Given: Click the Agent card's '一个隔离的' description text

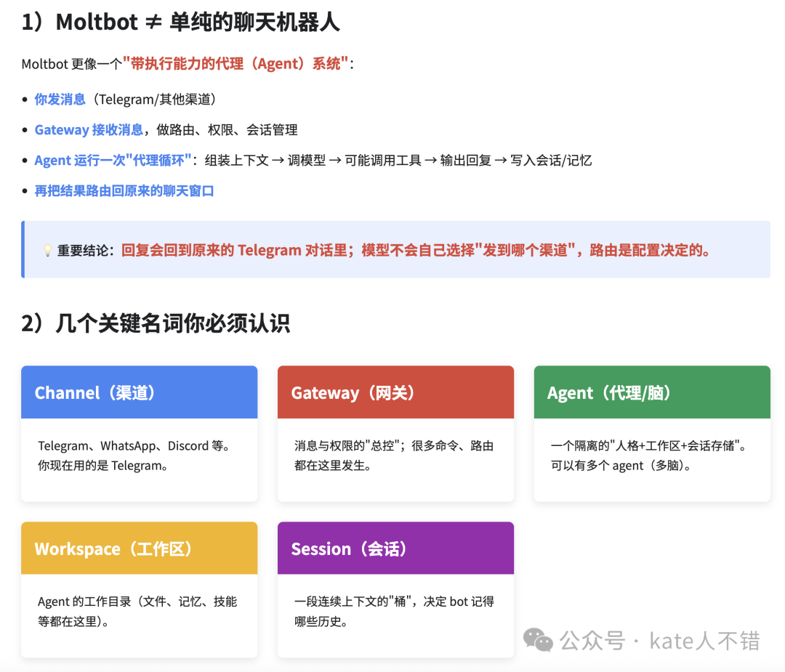Looking at the screenshot, I should 648,456.
